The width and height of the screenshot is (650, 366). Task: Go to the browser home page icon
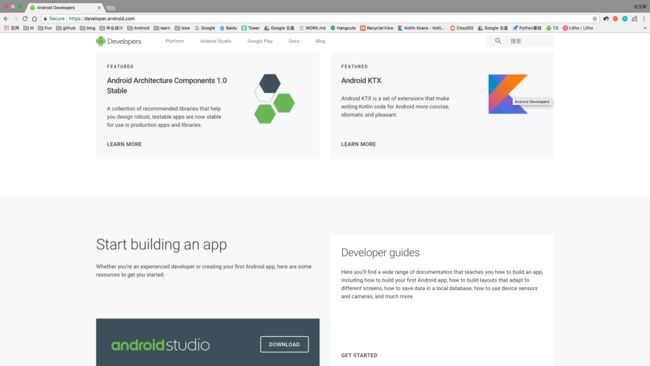[34, 19]
